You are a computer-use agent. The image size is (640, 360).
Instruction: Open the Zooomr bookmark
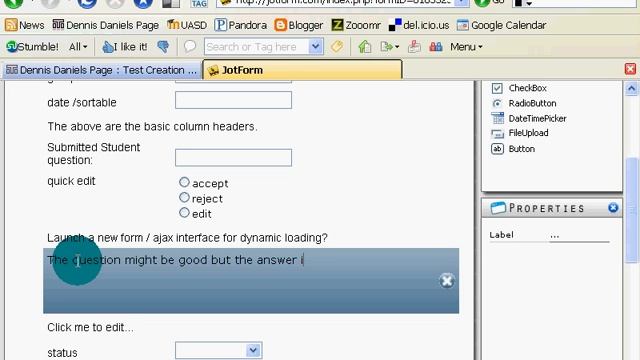click(x=356, y=25)
